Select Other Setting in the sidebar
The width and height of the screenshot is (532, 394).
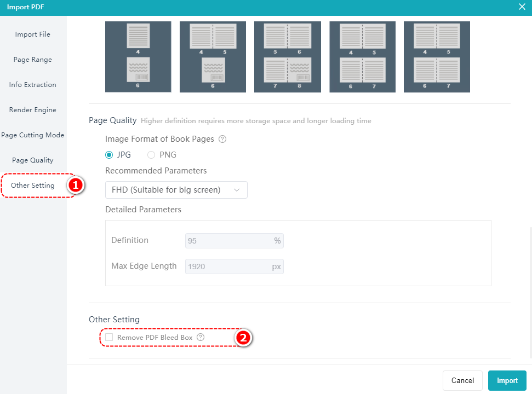pyautogui.click(x=33, y=186)
